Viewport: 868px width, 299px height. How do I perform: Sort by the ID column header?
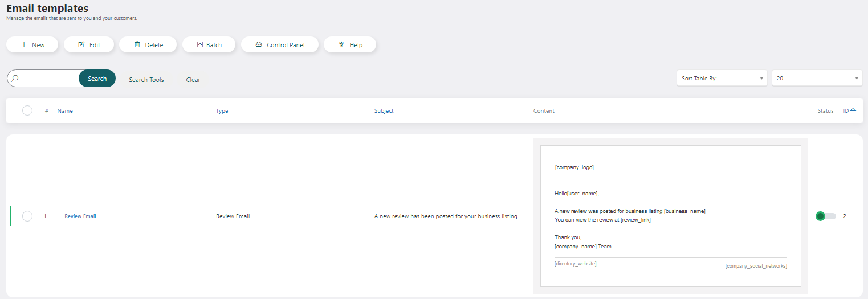[846, 111]
